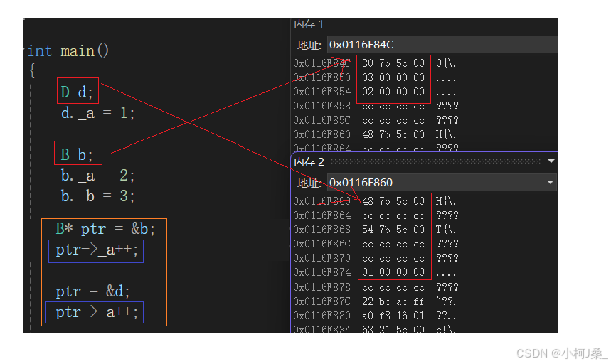
Task: Click bytes '22 bc ac ff' in Memory 2
Action: [393, 301]
